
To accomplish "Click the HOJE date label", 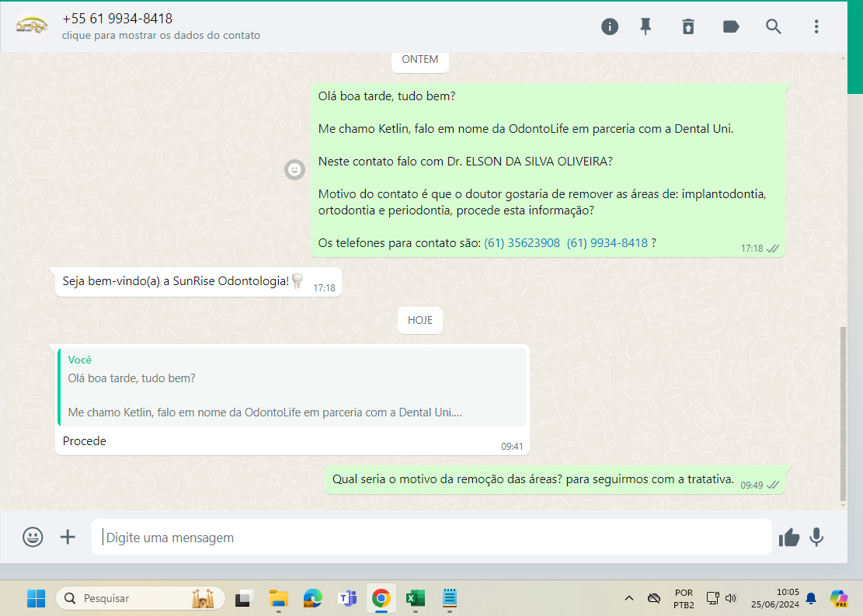I will click(x=420, y=320).
